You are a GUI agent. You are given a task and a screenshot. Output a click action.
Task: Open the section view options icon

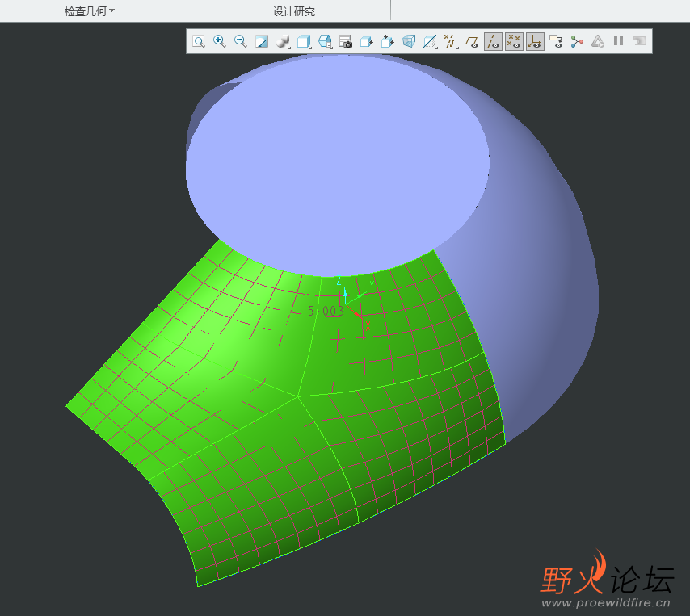click(430, 42)
